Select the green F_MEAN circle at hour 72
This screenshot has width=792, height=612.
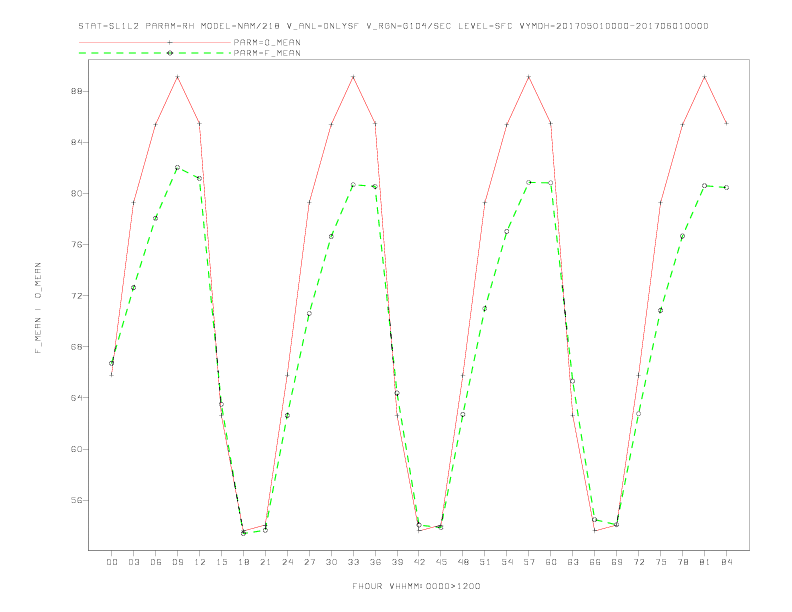638,414
